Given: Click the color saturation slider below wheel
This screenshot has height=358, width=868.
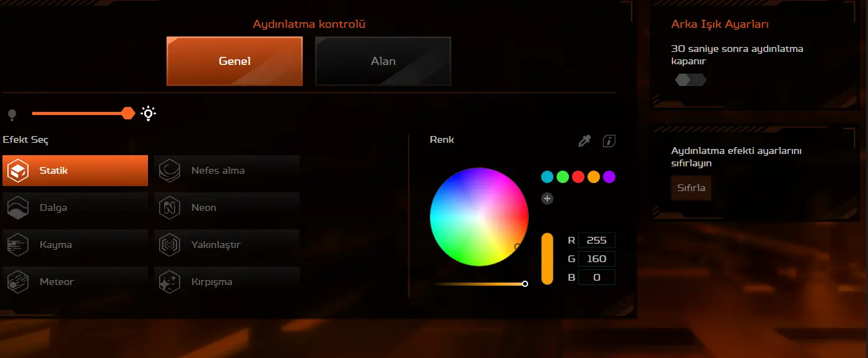Looking at the screenshot, I should click(x=480, y=284).
